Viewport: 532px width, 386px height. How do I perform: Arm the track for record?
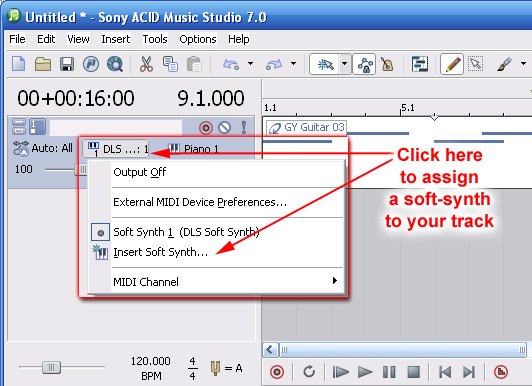coord(206,128)
